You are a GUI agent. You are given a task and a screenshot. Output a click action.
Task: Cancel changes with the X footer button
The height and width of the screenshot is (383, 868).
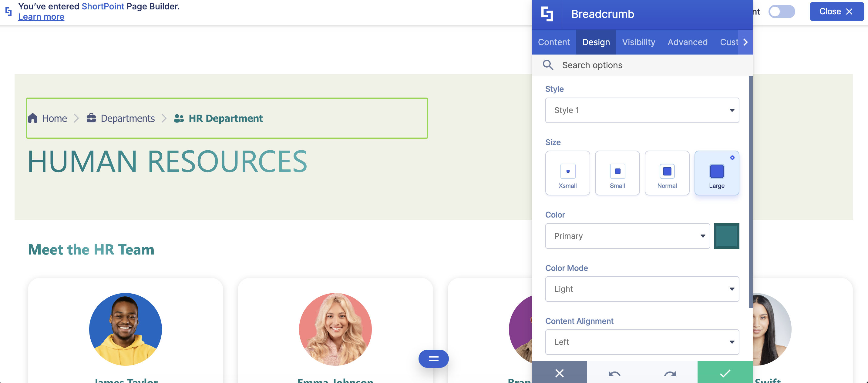(x=559, y=373)
